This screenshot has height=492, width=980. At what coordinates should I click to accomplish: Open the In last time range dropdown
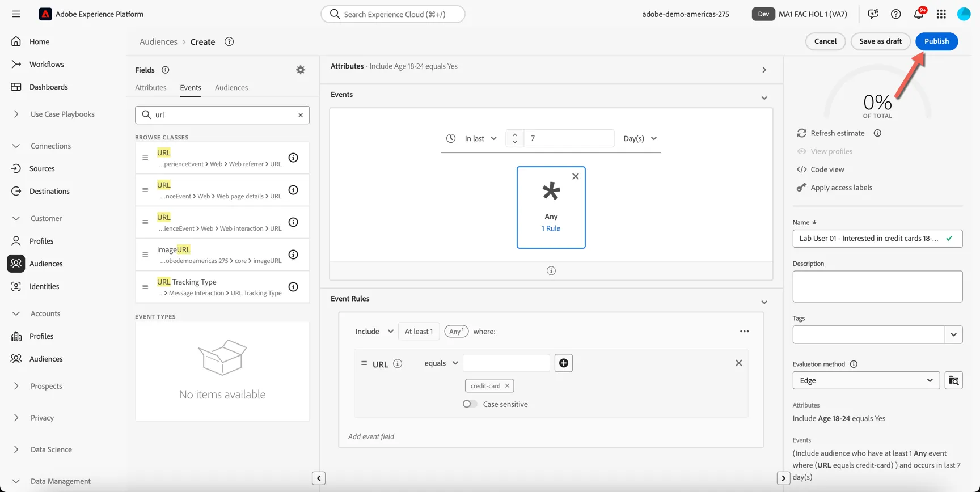[x=480, y=138]
